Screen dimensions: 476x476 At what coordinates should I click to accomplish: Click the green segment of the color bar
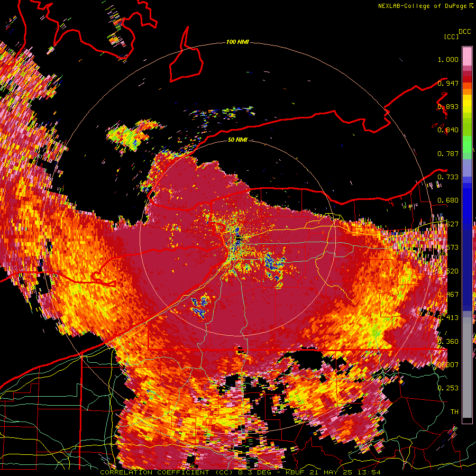click(x=467, y=145)
